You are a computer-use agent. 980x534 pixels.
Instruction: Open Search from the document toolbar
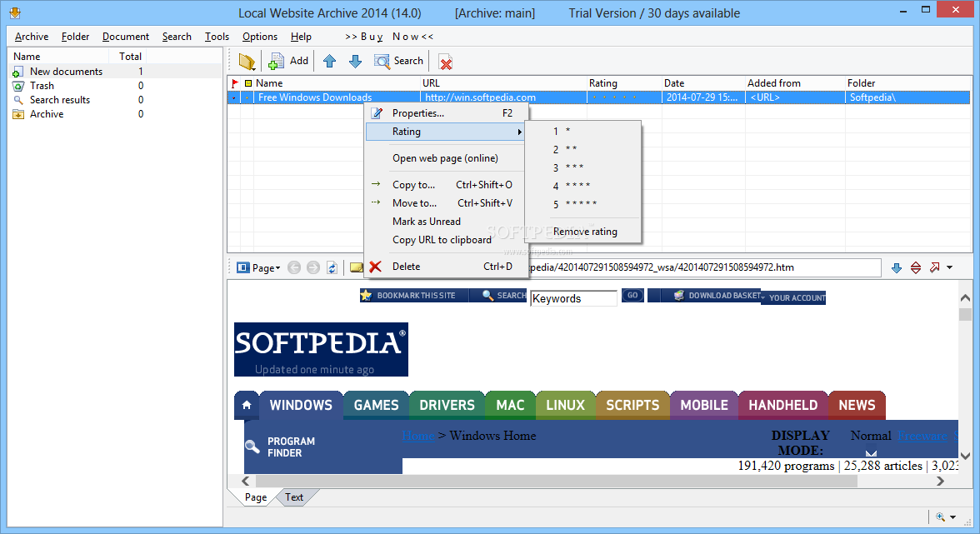pos(398,61)
